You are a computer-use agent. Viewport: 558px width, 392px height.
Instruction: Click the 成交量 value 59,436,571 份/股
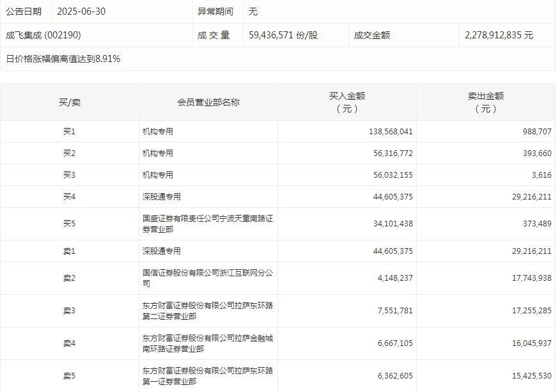pos(283,35)
